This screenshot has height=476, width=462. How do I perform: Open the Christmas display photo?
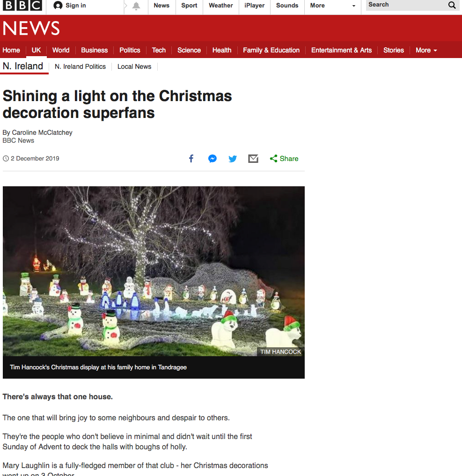click(x=154, y=271)
